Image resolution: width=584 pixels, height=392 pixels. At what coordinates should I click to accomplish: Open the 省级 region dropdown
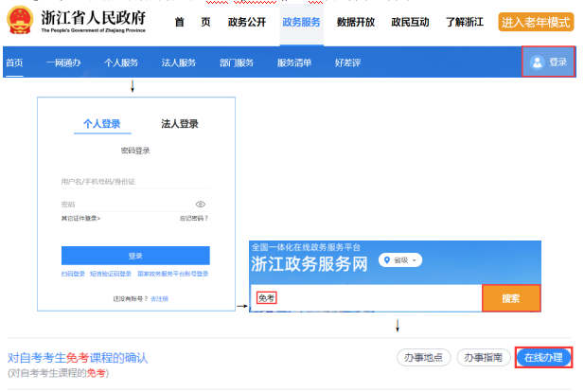(x=400, y=260)
